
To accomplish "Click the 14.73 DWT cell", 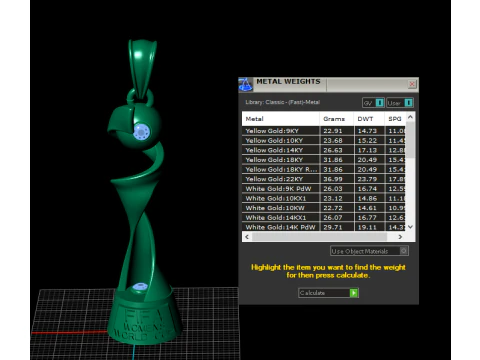I will coord(369,131).
